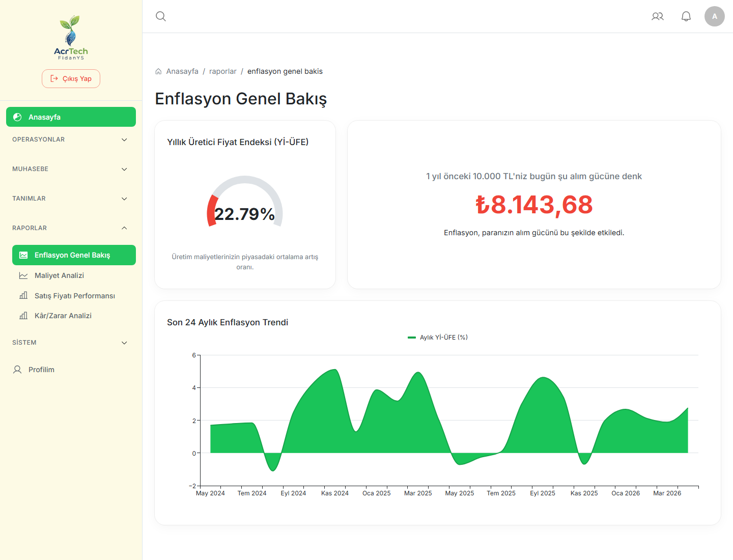This screenshot has width=733, height=560.
Task: Click the AcrTech FidanYS logo
Action: 71,38
